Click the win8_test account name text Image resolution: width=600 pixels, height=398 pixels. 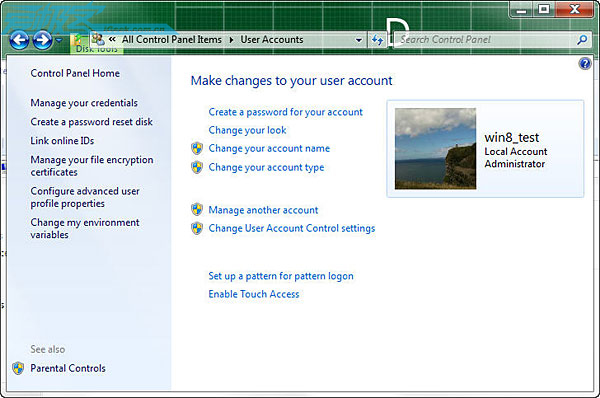pyautogui.click(x=512, y=137)
